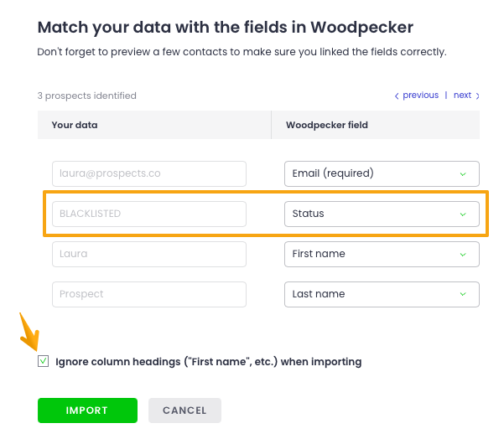
Task: Go to the next prospect preview
Action: tap(462, 96)
